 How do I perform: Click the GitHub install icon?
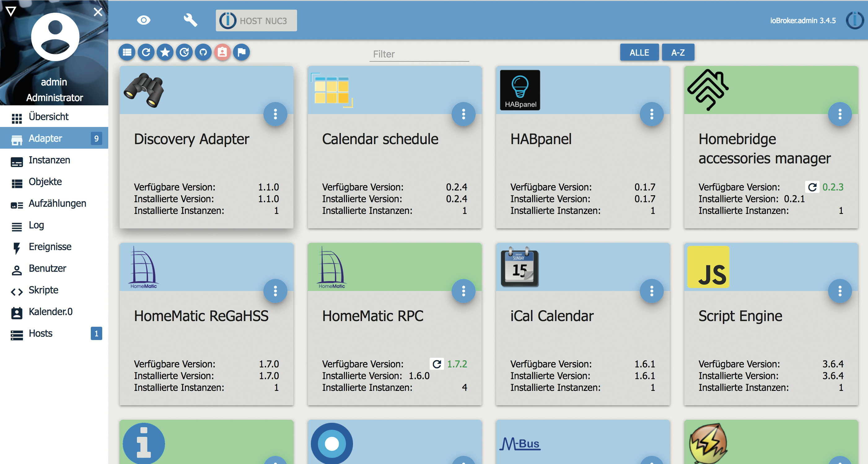click(x=203, y=52)
